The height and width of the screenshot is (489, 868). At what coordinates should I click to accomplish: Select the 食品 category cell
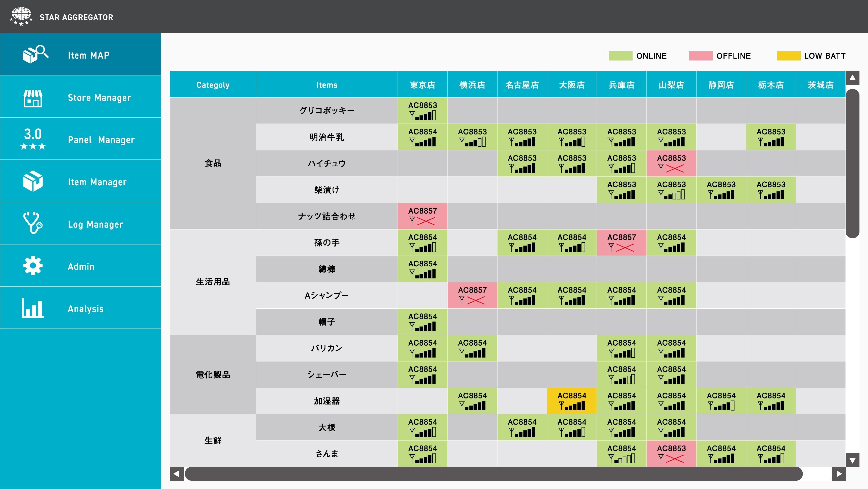213,163
